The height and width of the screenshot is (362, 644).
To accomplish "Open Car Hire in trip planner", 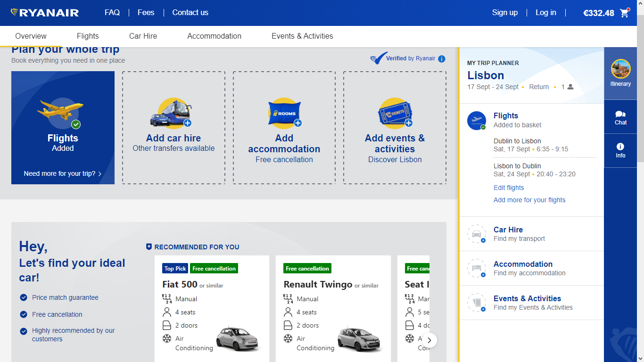I will pyautogui.click(x=532, y=234).
